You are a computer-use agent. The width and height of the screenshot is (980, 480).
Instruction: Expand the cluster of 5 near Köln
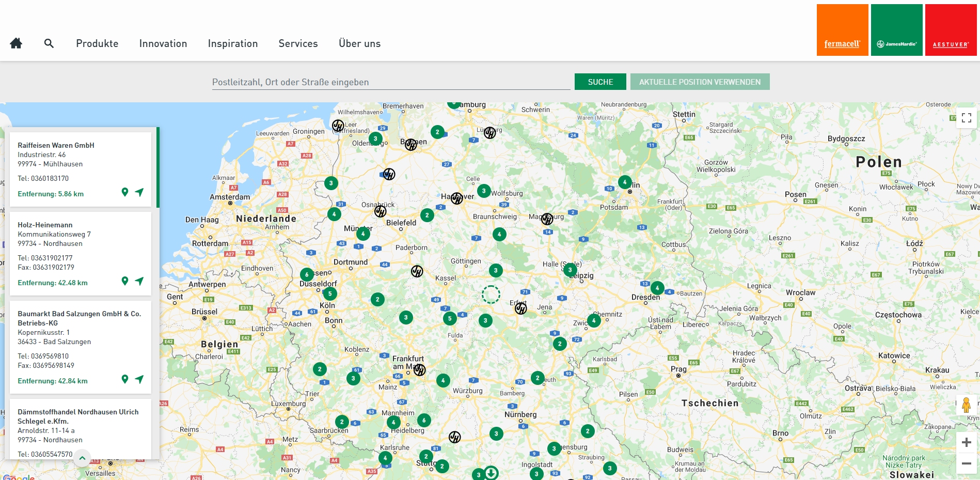(330, 293)
